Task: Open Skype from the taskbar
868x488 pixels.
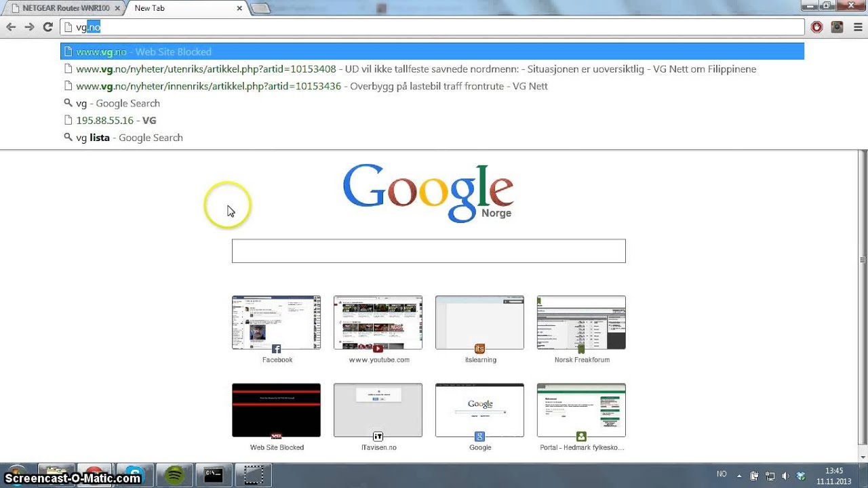Action: (134, 475)
